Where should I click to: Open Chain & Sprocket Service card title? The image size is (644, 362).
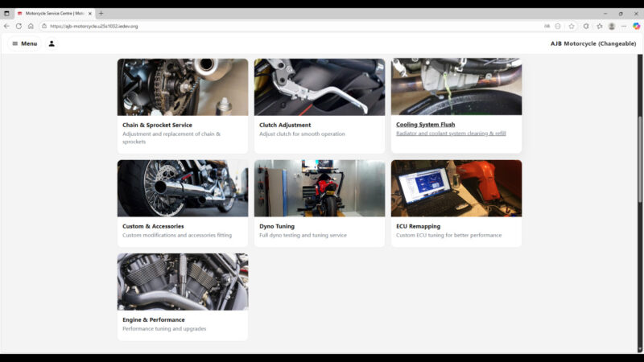157,125
